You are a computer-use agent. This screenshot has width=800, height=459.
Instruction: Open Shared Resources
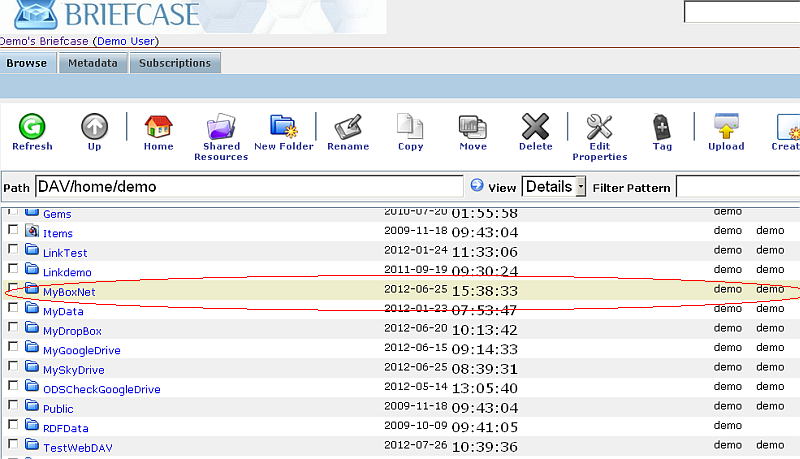[x=221, y=128]
